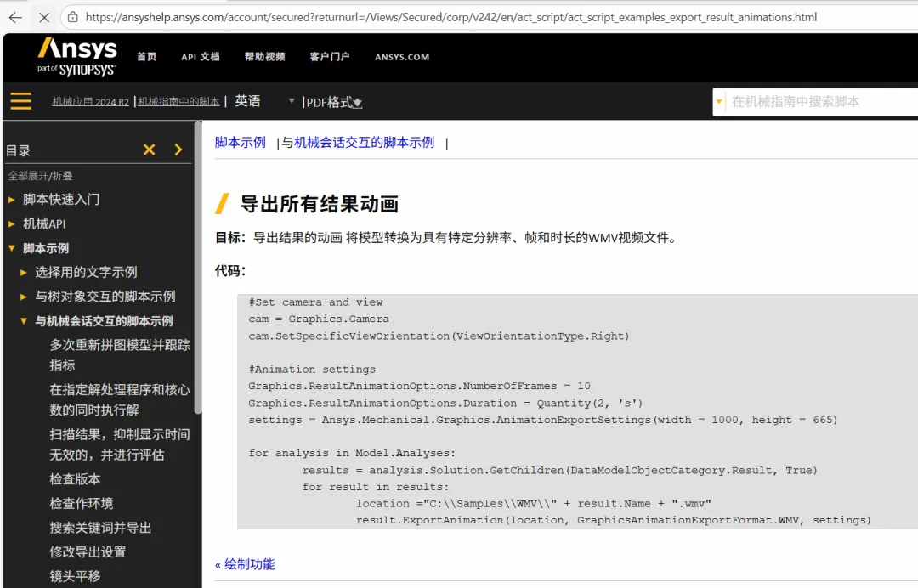Click the 'for analysis in Model.Analyses:' line
This screenshot has width=918, height=588.
[351, 454]
